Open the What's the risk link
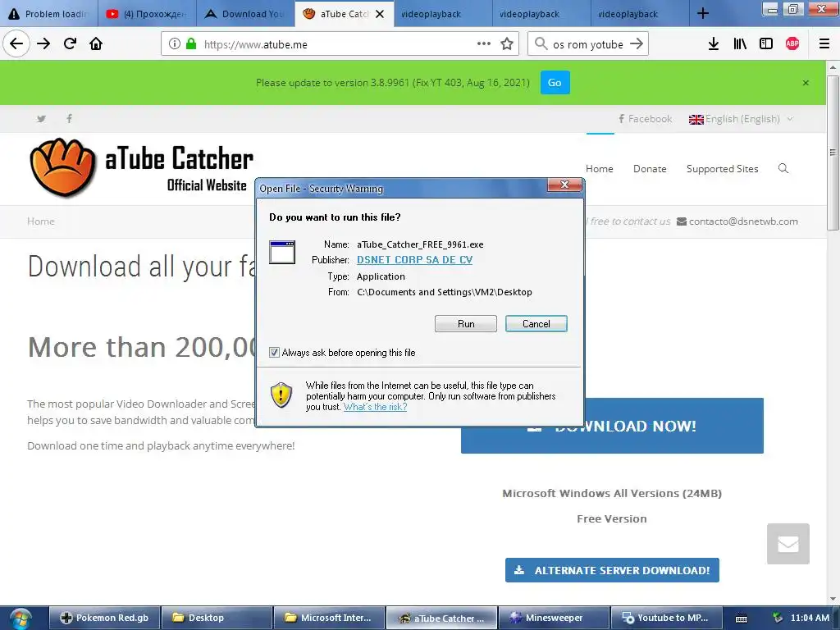Image resolution: width=840 pixels, height=630 pixels. pos(375,407)
